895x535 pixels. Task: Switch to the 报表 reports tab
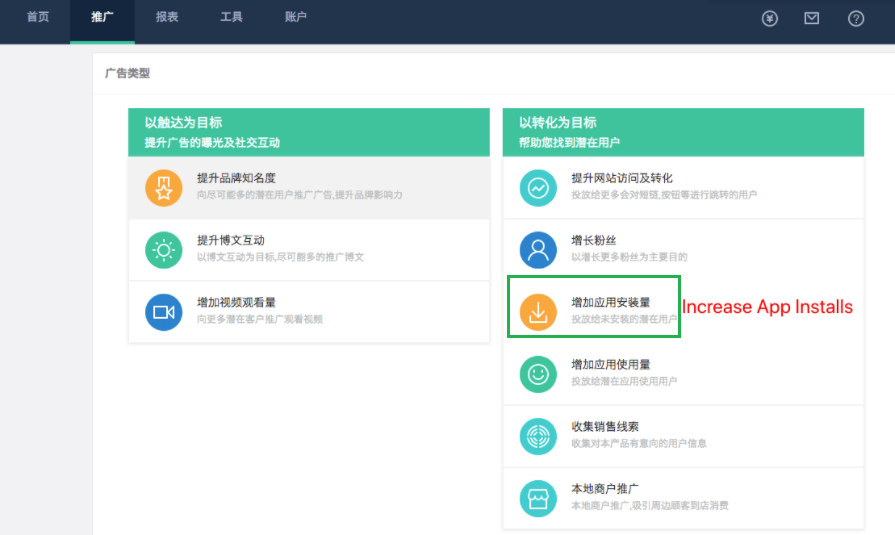click(167, 17)
